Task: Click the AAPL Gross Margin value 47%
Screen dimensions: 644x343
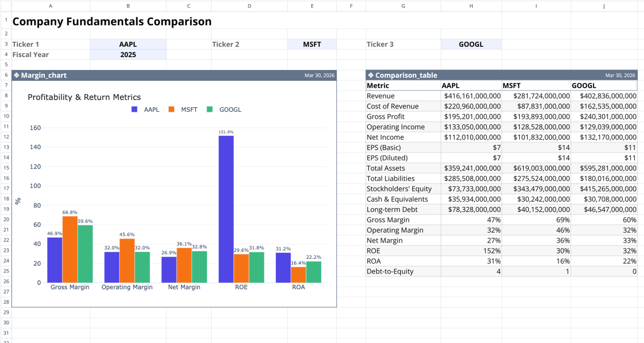Action: 494,220
